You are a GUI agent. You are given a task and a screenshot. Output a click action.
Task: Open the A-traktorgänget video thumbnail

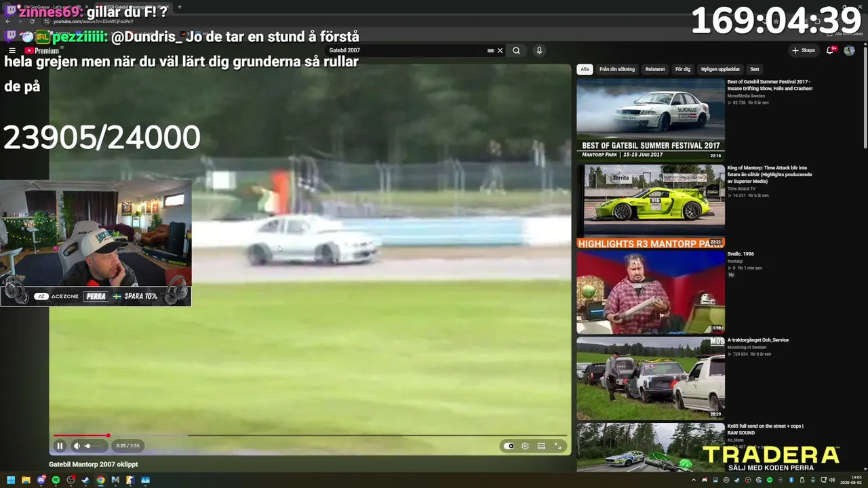[x=650, y=378]
